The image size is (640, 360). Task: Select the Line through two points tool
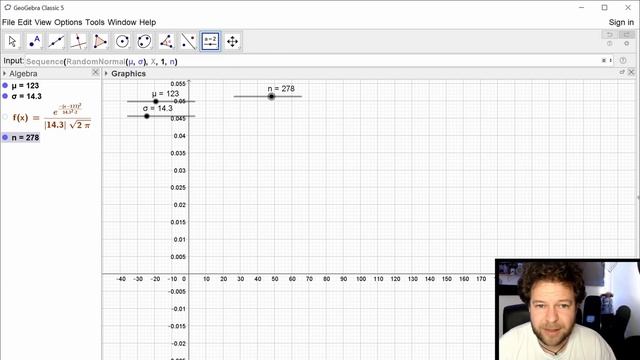56,41
